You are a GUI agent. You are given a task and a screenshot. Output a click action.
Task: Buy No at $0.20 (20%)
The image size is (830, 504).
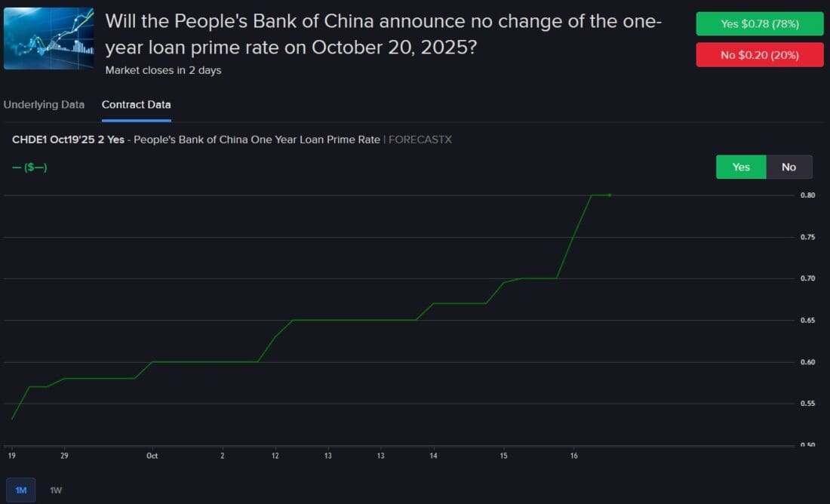[x=759, y=54]
